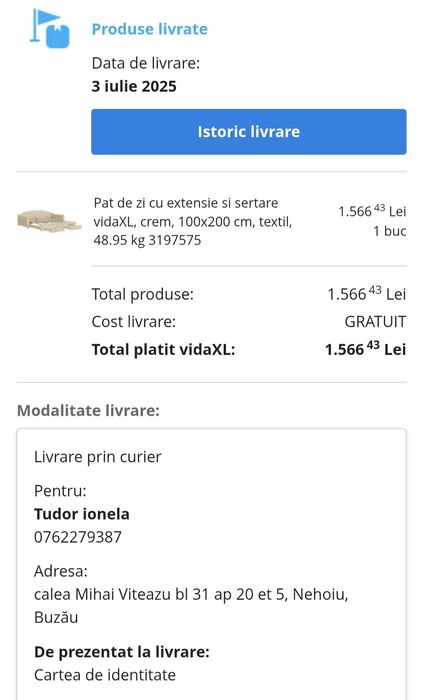This screenshot has height=700, width=423.
Task: Open the Pat de zi product title
Action: coord(192,221)
